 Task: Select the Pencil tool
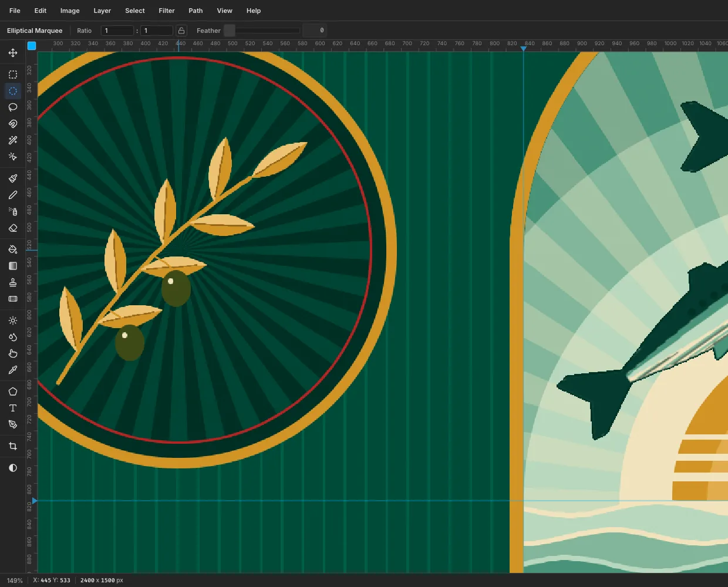pyautogui.click(x=13, y=195)
